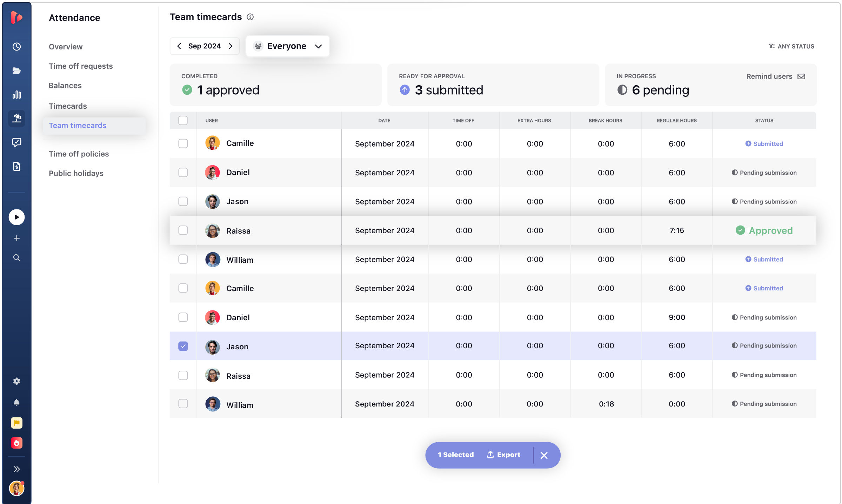Click the plus icon in the sidebar
Viewport: 842px width, 504px height.
pos(16,238)
